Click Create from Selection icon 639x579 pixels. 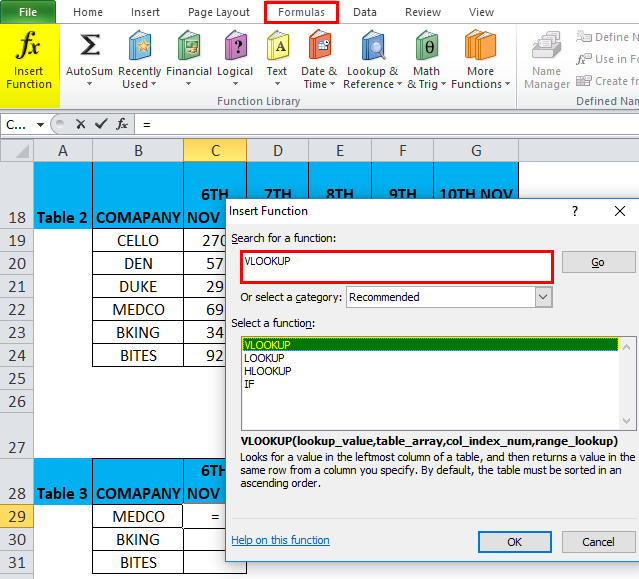[584, 81]
